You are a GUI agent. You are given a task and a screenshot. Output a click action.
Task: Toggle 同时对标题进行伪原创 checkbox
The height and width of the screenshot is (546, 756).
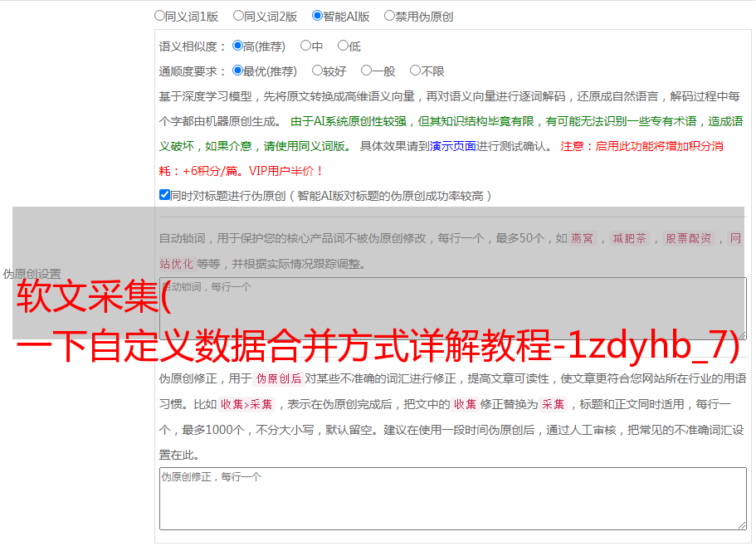164,195
